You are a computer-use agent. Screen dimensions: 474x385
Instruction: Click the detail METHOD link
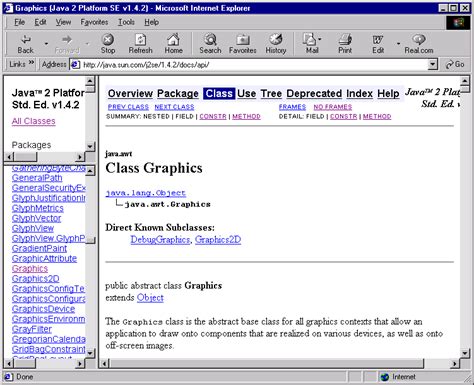click(377, 116)
